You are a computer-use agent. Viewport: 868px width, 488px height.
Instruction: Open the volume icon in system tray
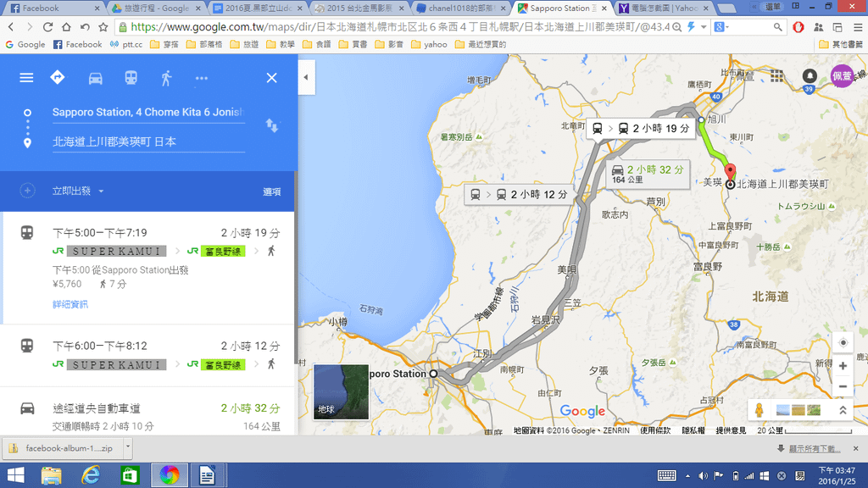(703, 476)
